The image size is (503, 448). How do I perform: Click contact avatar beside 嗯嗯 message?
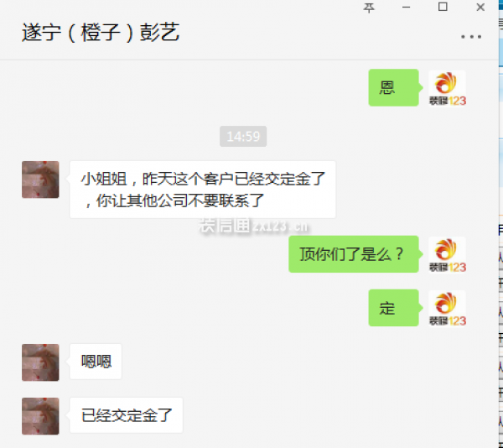(x=40, y=362)
